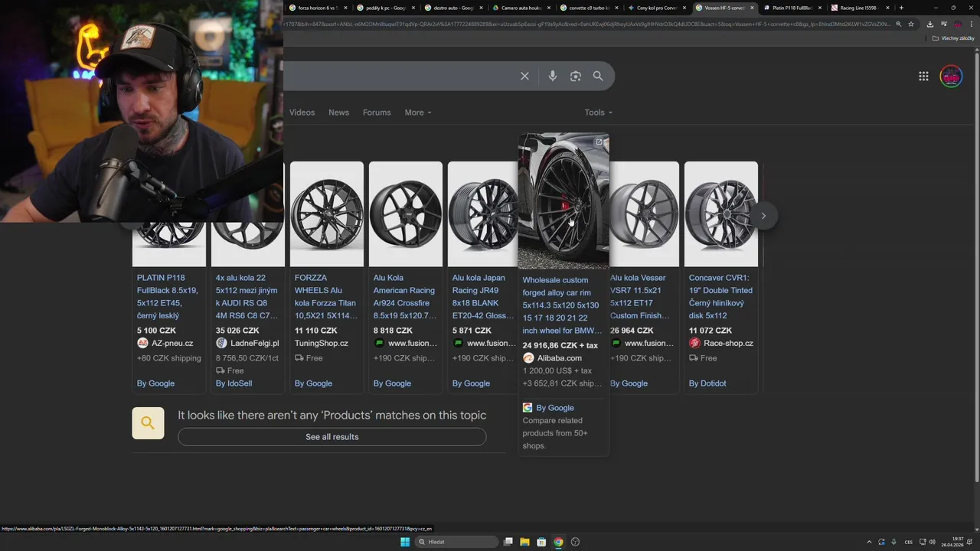Viewport: 980px width, 551px height.
Task: Click the Chrome taskbar icon
Action: pyautogui.click(x=558, y=542)
